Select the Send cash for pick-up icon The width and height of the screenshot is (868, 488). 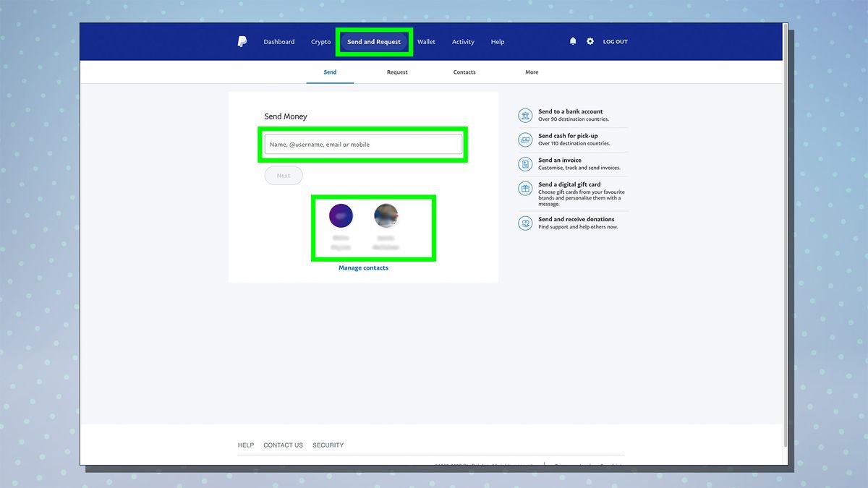525,140
